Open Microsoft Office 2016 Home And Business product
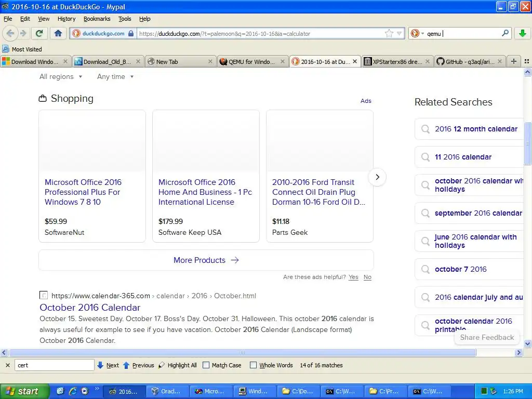This screenshot has width=532, height=399. [205, 192]
